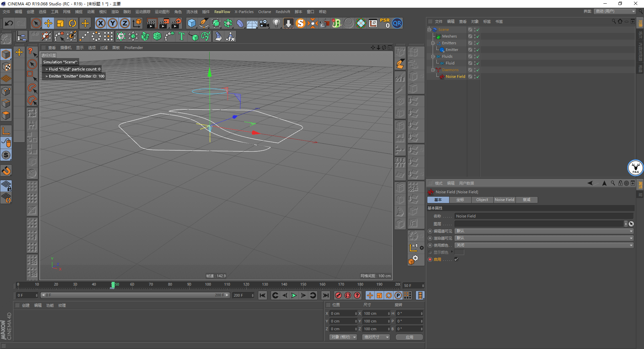
Task: Add a Light object
Action: (276, 23)
